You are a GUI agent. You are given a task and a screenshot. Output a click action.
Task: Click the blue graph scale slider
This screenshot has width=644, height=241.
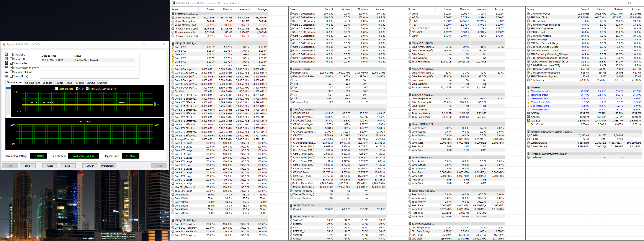coord(8,88)
